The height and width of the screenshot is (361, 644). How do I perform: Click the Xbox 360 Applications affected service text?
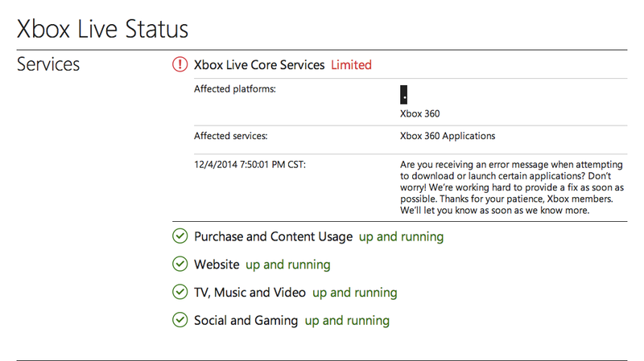(448, 136)
